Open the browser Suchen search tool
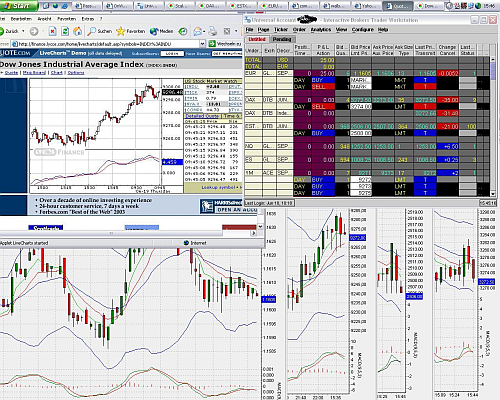Screen dimensions: 500x400 click(100, 31)
